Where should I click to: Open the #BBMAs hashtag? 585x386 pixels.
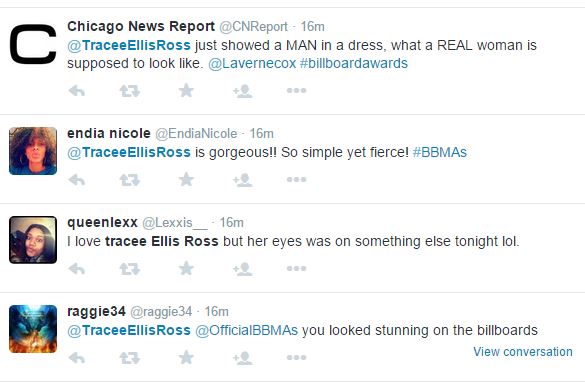pyautogui.click(x=439, y=152)
